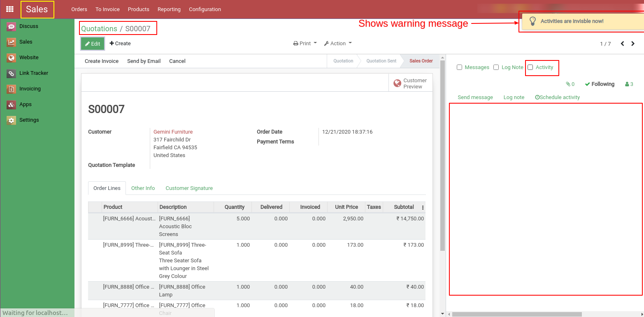
Task: Open the Print dropdown
Action: [305, 43]
